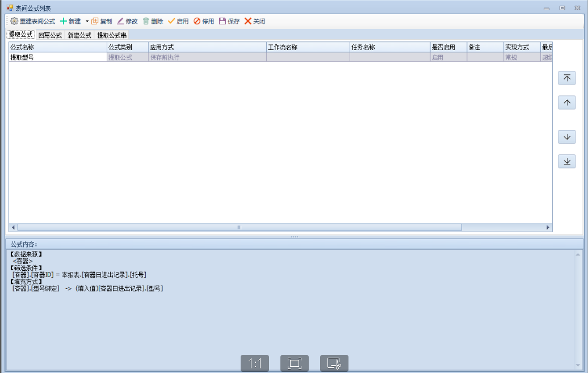Move formula up one row
Screen dimensions: 588x373
coord(566,103)
